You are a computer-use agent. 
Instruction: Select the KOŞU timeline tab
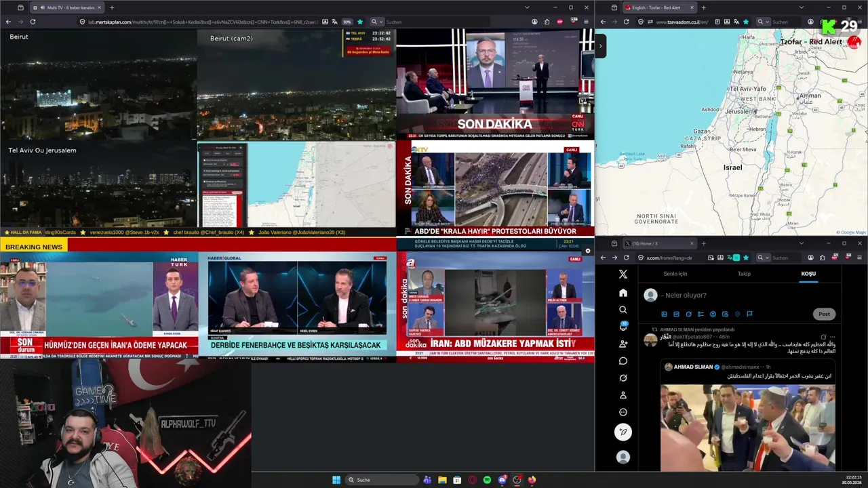tap(808, 274)
